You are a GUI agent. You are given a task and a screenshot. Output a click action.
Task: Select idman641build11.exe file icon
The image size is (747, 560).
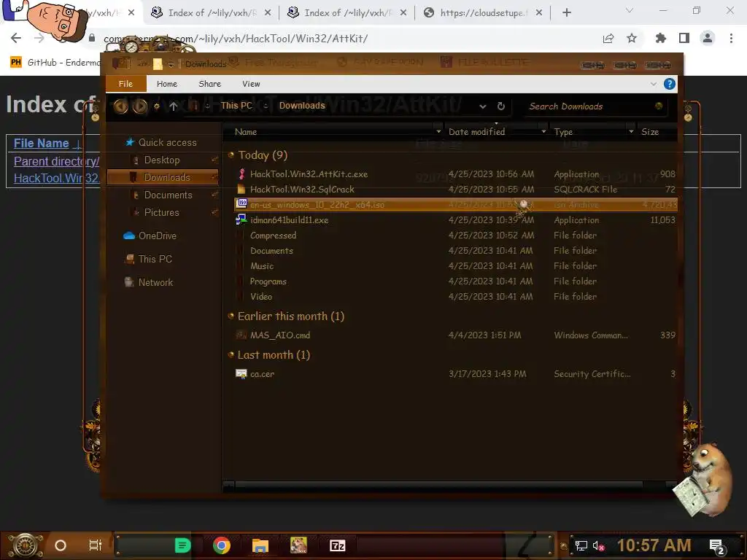coord(241,219)
